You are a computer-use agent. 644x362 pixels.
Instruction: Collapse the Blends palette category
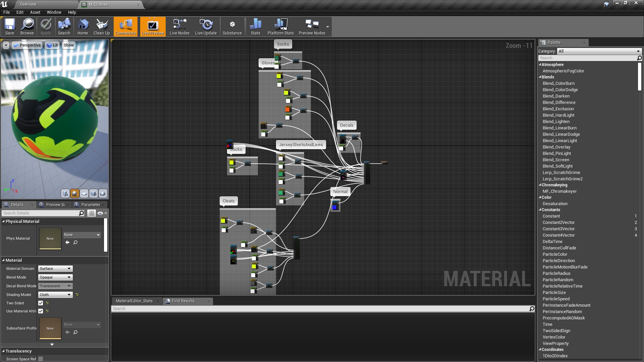(x=540, y=77)
